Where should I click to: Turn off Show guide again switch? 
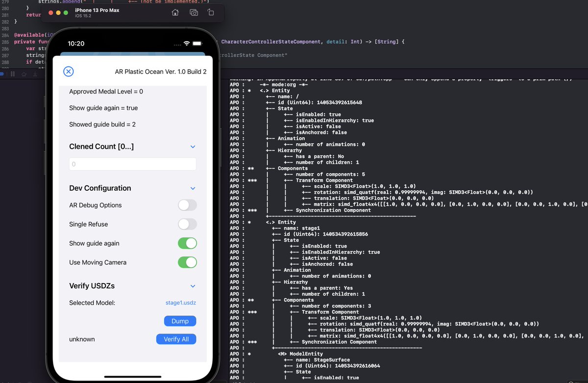(x=187, y=243)
